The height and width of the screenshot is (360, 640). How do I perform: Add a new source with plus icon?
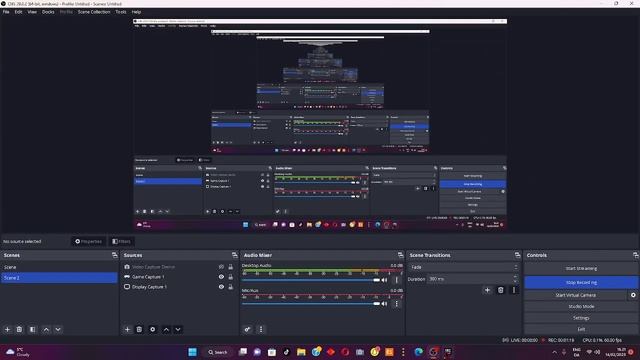(x=127, y=329)
